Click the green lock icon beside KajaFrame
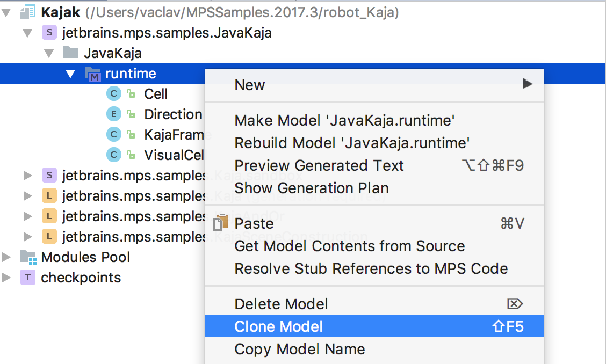 click(x=132, y=134)
